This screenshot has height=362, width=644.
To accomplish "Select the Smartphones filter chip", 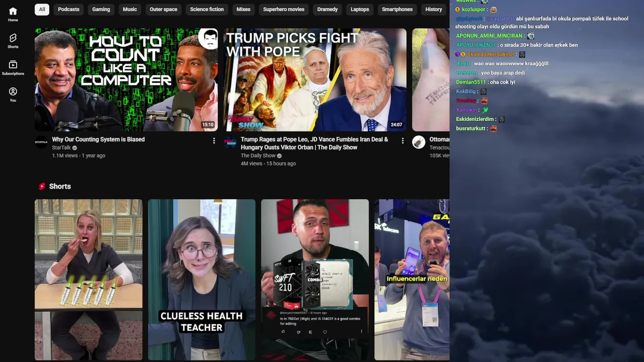I will (x=397, y=9).
